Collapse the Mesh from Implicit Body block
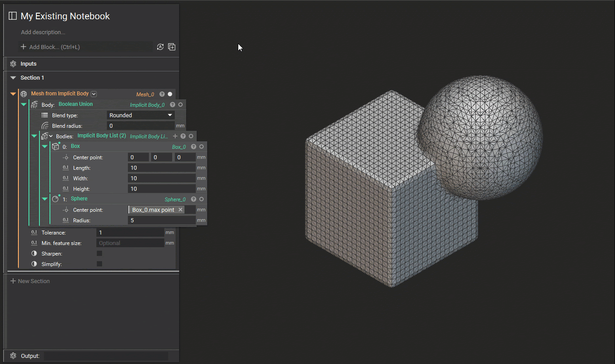615x364 pixels. (13, 94)
